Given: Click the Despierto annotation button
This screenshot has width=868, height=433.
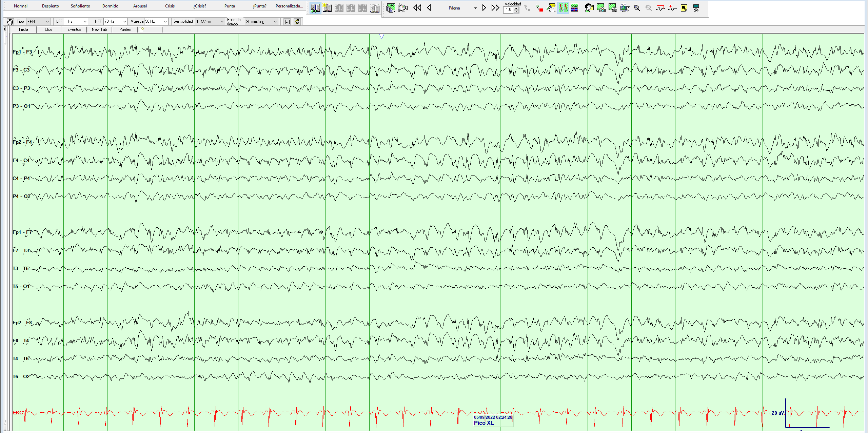Looking at the screenshot, I should pyautogui.click(x=51, y=6).
